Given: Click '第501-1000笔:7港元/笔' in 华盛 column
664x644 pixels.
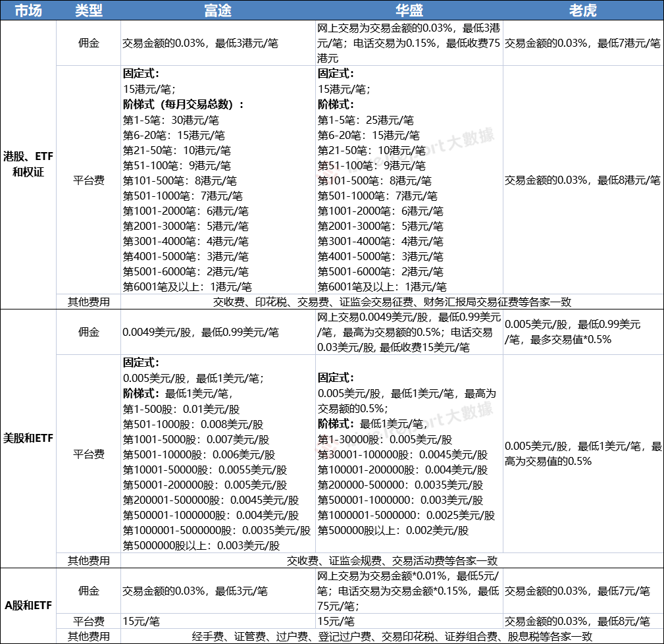Looking at the screenshot, I should [x=378, y=196].
